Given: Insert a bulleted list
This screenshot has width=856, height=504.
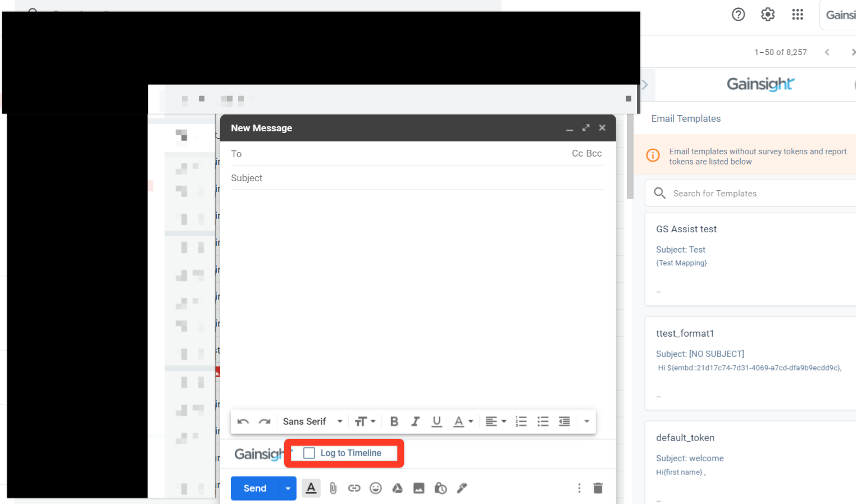Looking at the screenshot, I should (543, 421).
